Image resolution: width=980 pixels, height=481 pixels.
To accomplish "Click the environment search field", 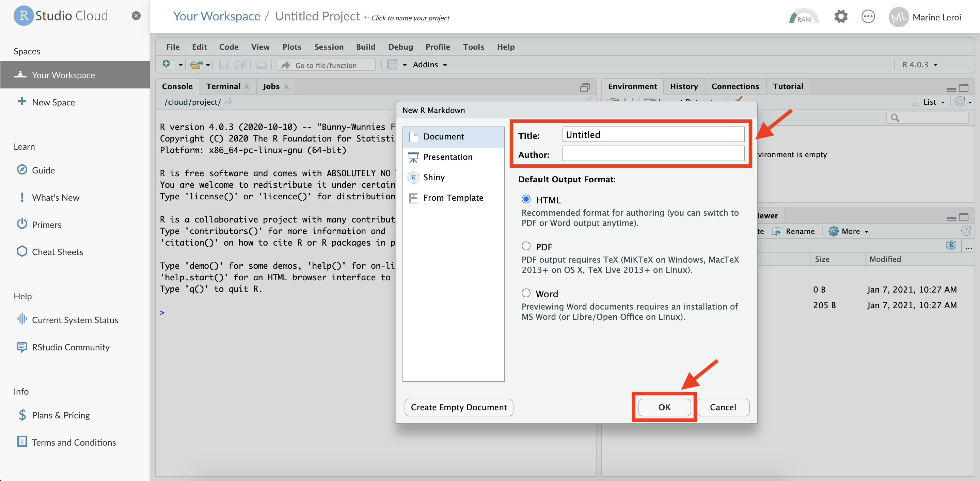I will click(927, 118).
